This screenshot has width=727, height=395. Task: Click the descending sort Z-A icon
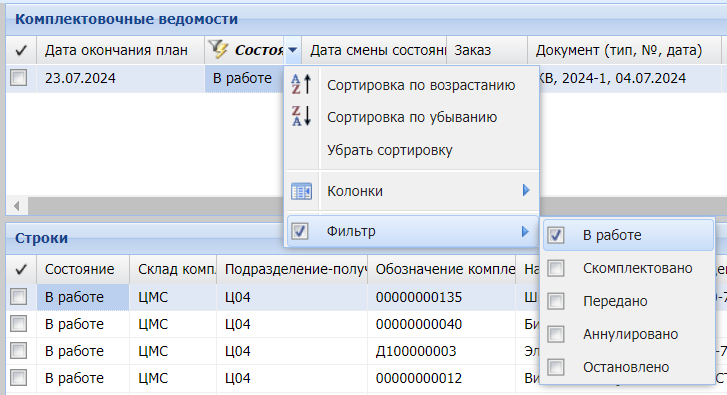(x=301, y=116)
